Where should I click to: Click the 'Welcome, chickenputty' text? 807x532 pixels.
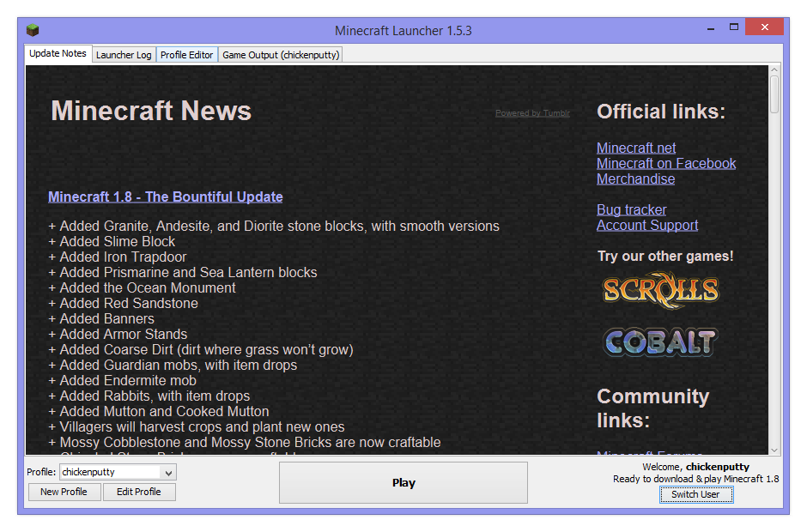point(696,467)
